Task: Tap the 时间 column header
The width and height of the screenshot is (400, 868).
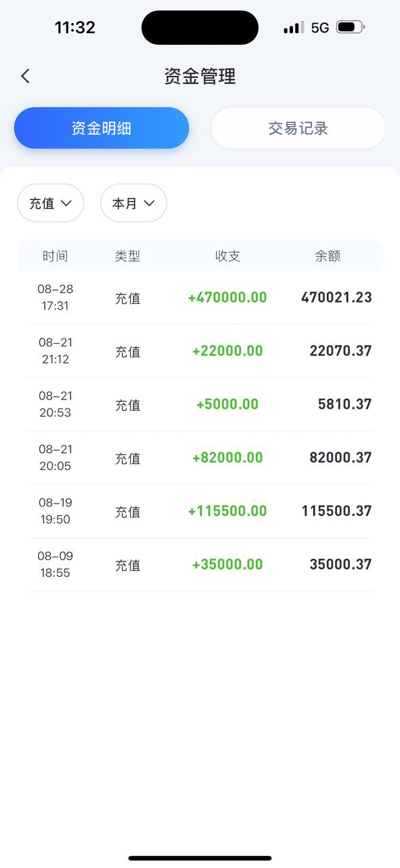Action: point(55,256)
